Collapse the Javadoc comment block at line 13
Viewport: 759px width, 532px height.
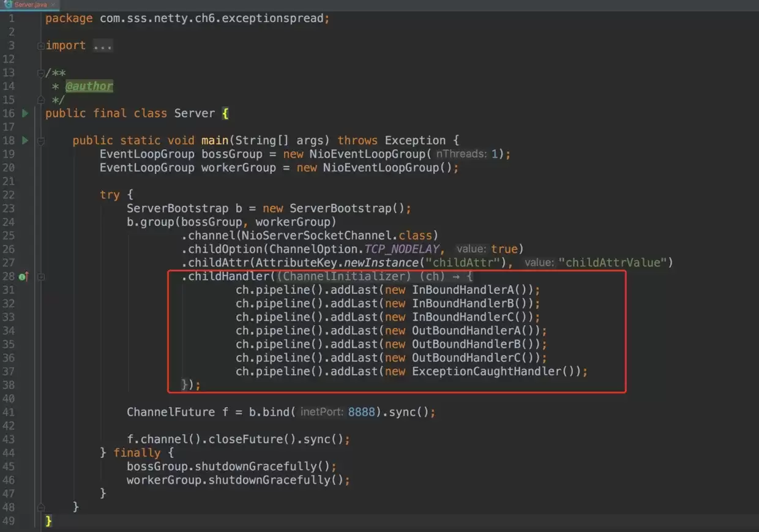point(40,73)
